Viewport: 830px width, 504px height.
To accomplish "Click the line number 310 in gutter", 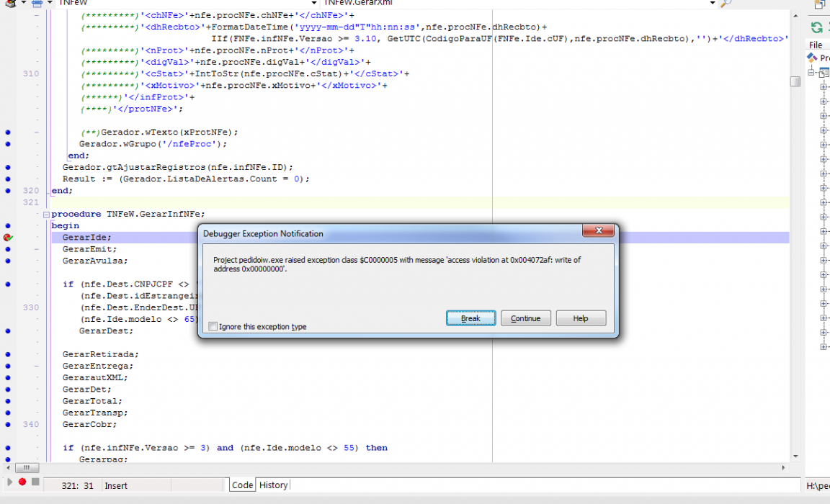I will point(31,73).
